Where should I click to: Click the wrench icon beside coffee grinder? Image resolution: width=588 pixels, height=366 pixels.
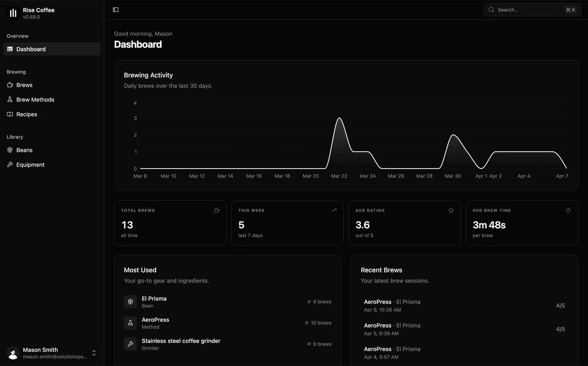click(x=130, y=344)
